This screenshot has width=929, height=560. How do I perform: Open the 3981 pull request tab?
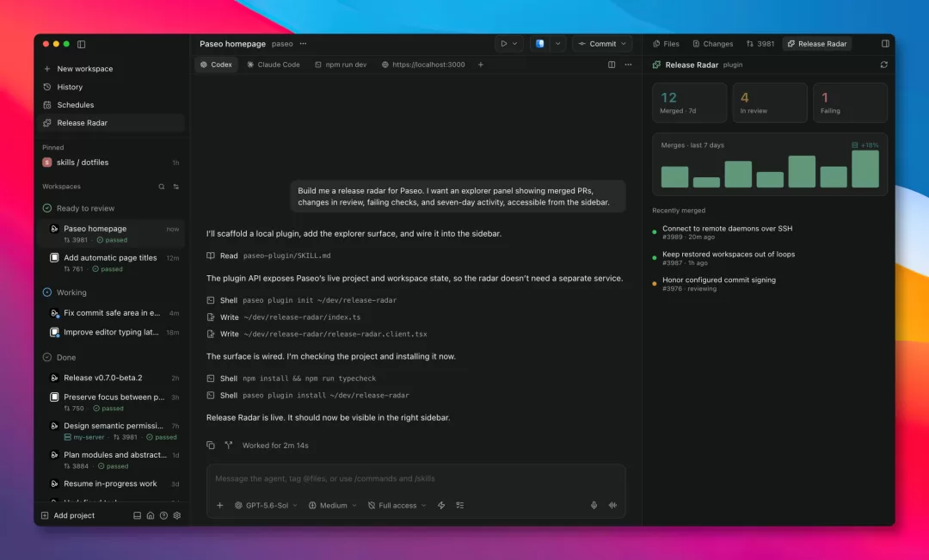[x=760, y=44]
